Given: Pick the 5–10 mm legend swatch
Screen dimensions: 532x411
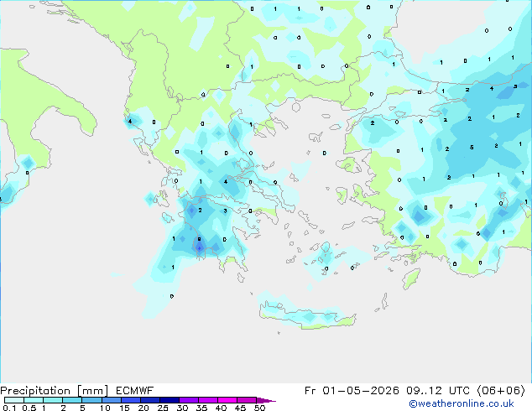Looking at the screenshot, I should pyautogui.click(x=91, y=400).
